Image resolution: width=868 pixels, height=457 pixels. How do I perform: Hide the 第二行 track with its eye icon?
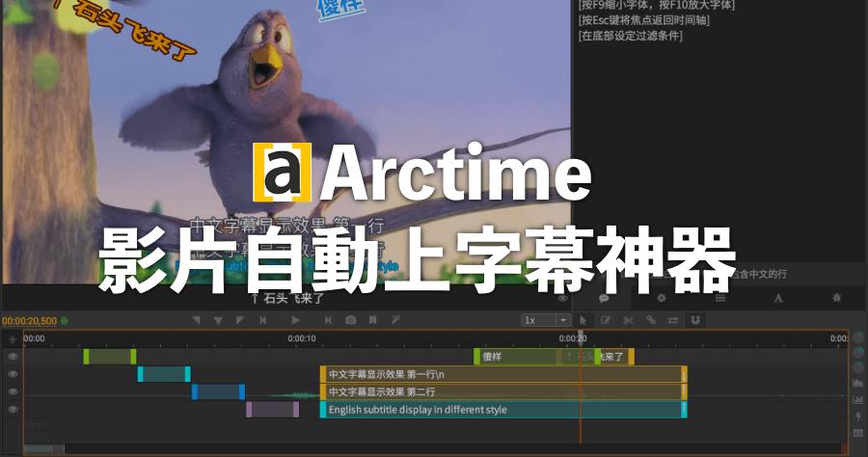13,392
